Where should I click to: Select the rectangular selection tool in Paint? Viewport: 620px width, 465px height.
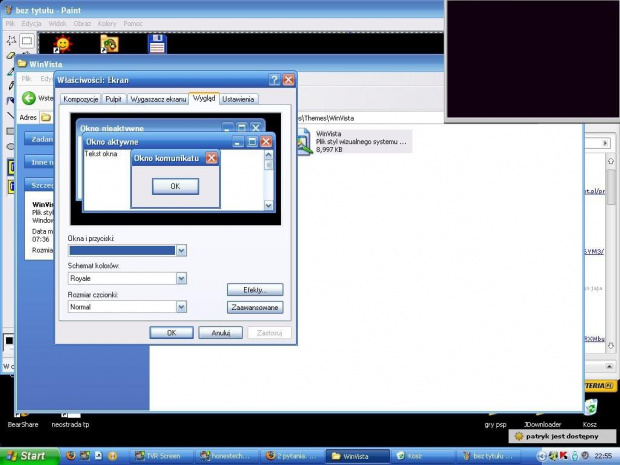27,41
